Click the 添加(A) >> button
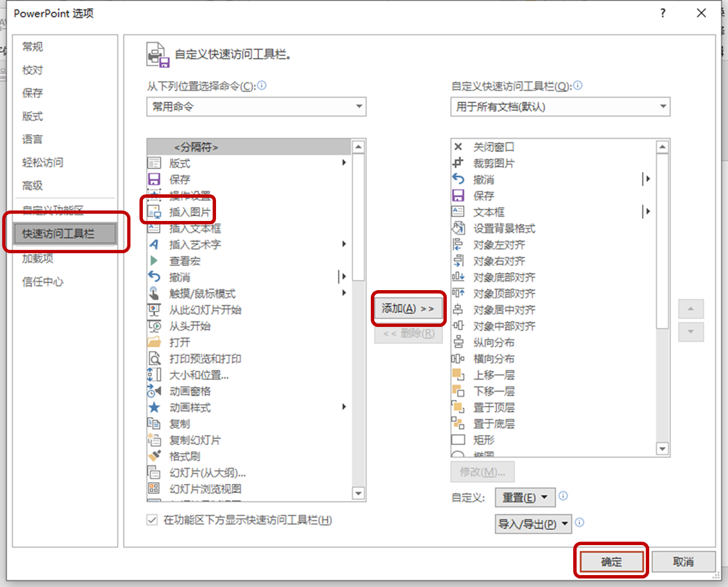The image size is (728, 587). pos(408,309)
